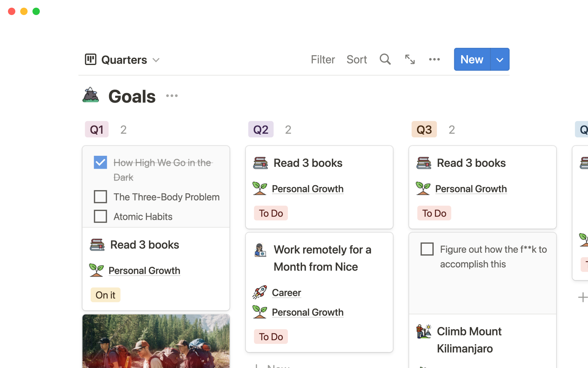Open full page with expand arrows icon
The image size is (588, 368).
point(410,59)
